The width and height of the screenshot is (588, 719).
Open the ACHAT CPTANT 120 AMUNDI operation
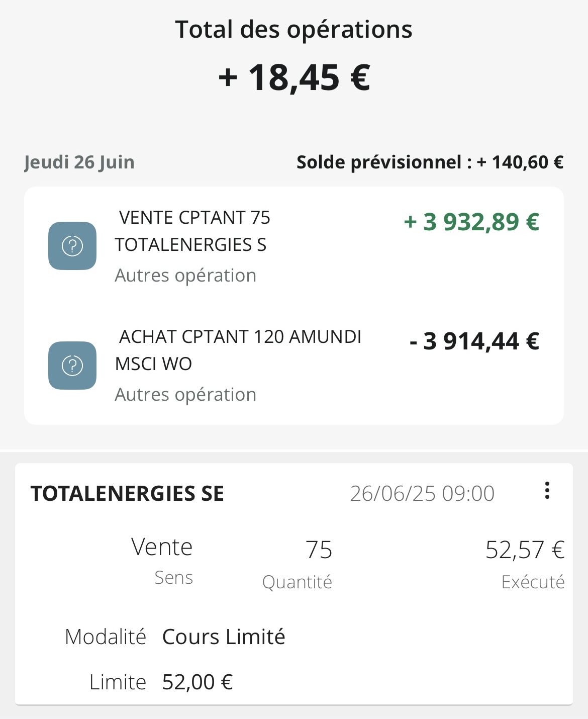pyautogui.click(x=294, y=366)
